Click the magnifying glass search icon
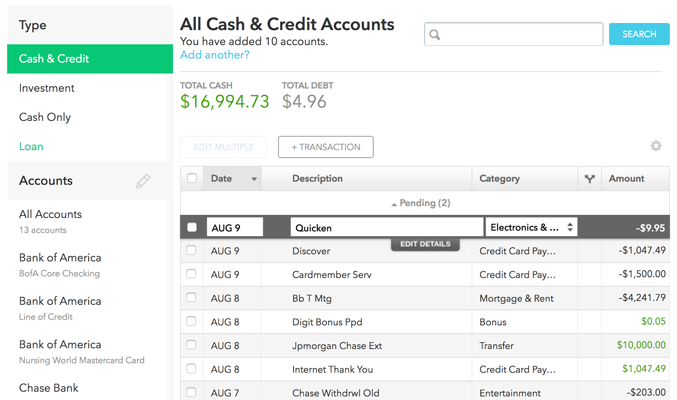The width and height of the screenshot is (677, 400). click(435, 35)
